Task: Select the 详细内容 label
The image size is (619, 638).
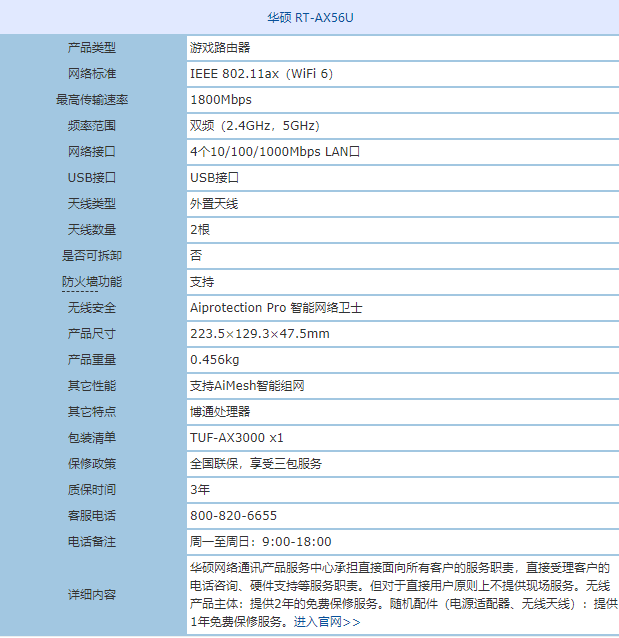Action: (92, 595)
